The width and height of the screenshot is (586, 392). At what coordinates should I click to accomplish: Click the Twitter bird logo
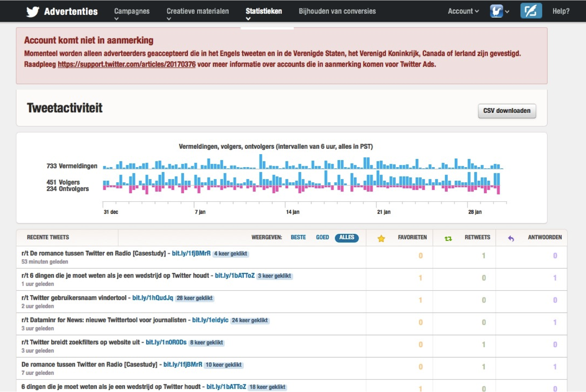33,11
